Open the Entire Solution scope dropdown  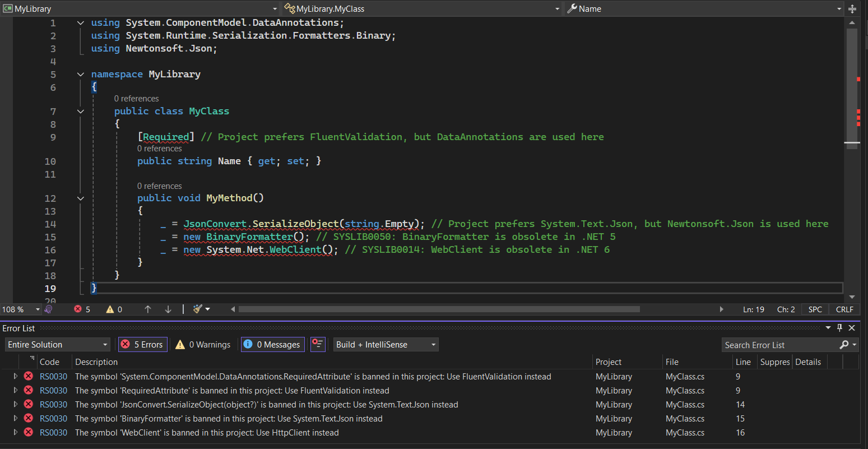(57, 344)
